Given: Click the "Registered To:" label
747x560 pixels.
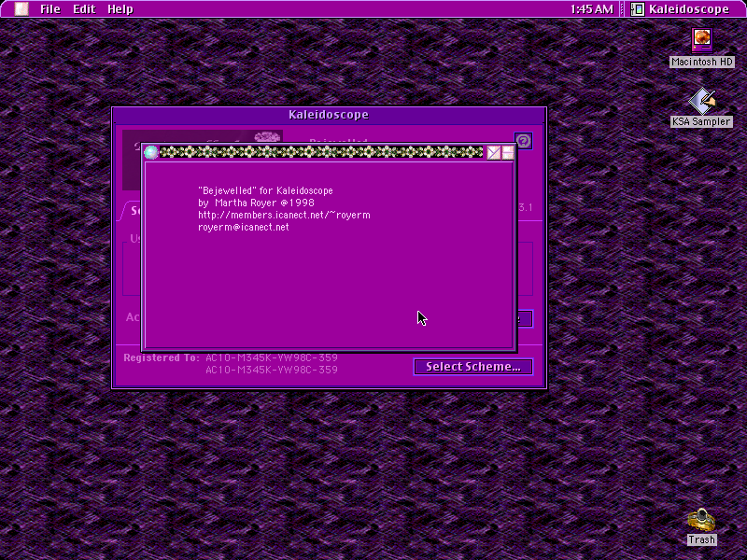Looking at the screenshot, I should pyautogui.click(x=161, y=357).
